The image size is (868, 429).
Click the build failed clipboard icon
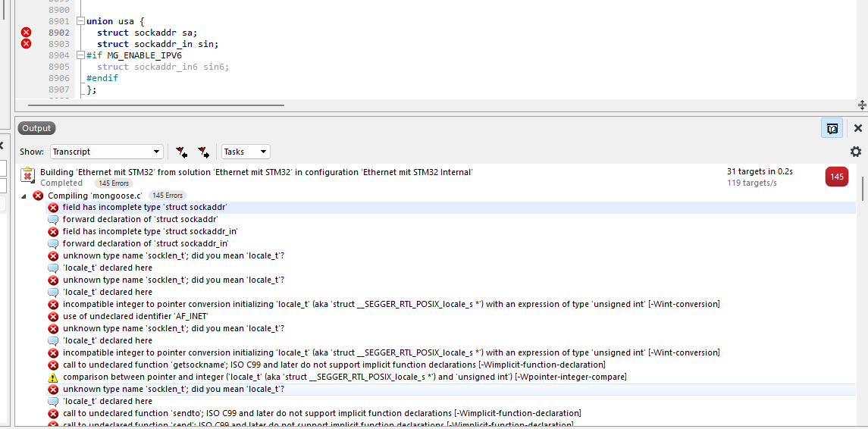click(x=27, y=176)
